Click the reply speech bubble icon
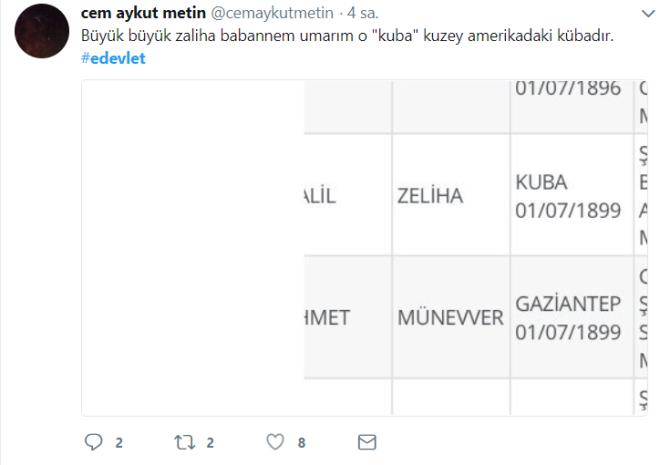 [x=94, y=441]
